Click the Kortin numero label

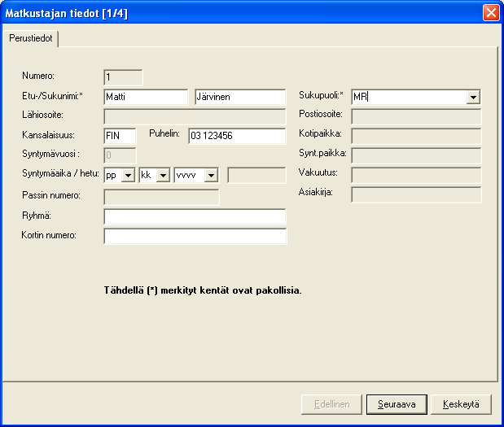coord(49,235)
